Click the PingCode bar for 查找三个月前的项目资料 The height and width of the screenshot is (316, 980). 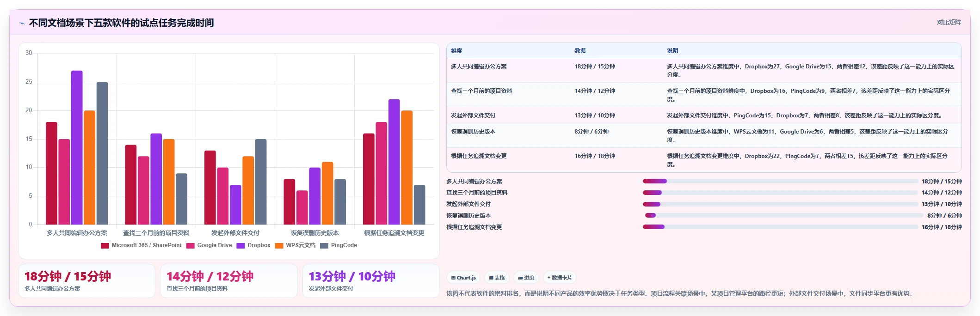(x=182, y=199)
